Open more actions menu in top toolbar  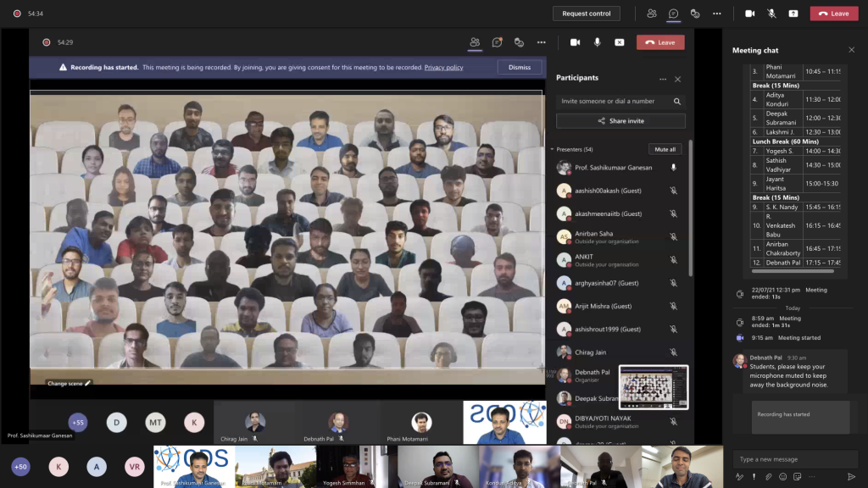tap(717, 14)
